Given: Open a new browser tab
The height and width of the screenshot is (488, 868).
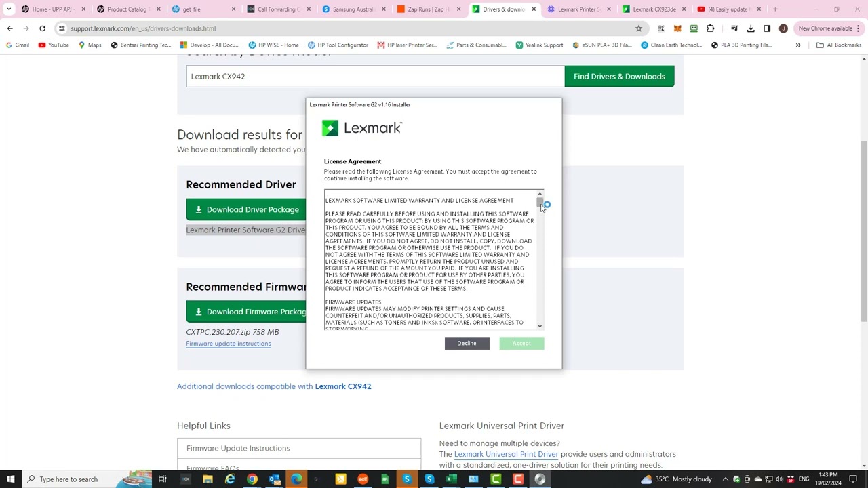Looking at the screenshot, I should click(775, 9).
